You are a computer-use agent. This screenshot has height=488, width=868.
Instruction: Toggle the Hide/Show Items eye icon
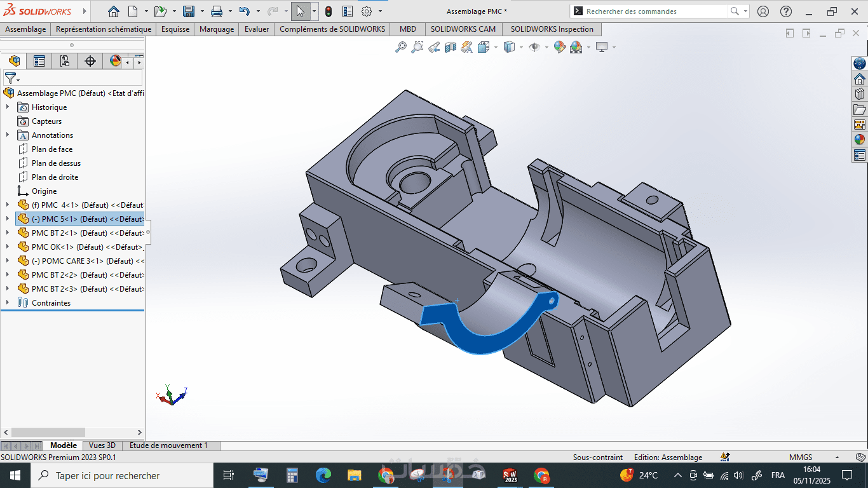click(534, 47)
